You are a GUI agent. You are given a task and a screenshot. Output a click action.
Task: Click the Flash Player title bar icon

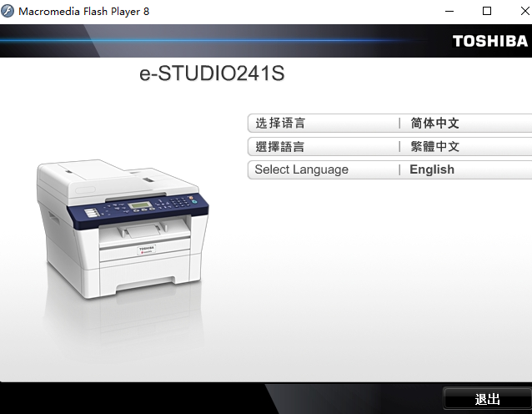click(8, 11)
